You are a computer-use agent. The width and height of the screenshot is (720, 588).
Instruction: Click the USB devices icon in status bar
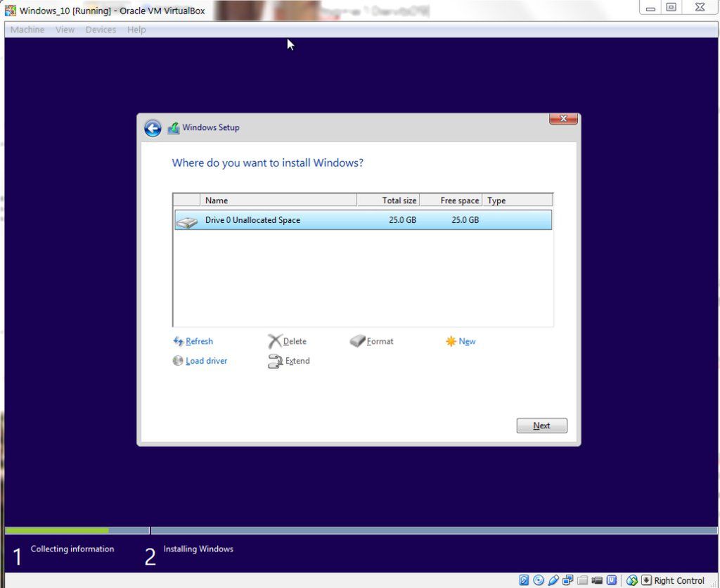(x=553, y=580)
